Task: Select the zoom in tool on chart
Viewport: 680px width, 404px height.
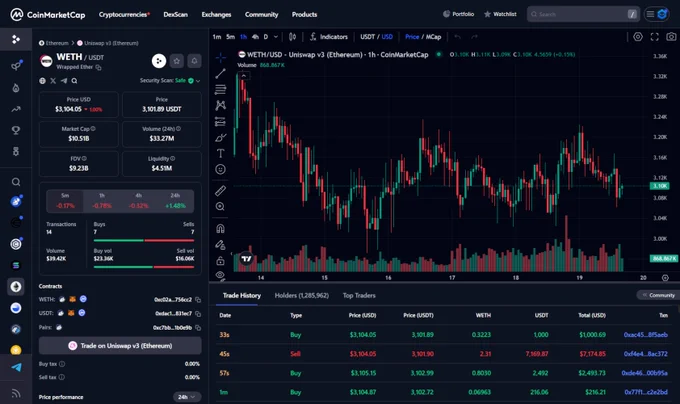Action: point(220,207)
